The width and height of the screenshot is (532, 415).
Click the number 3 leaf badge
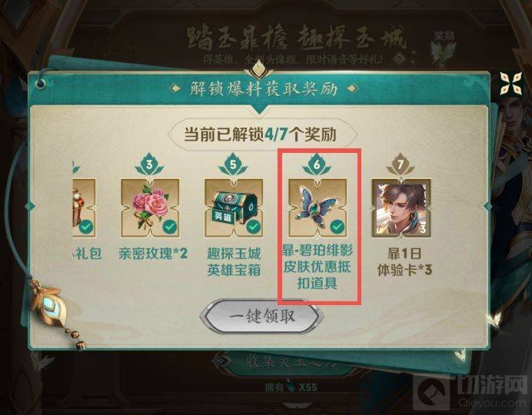pyautogui.click(x=149, y=164)
